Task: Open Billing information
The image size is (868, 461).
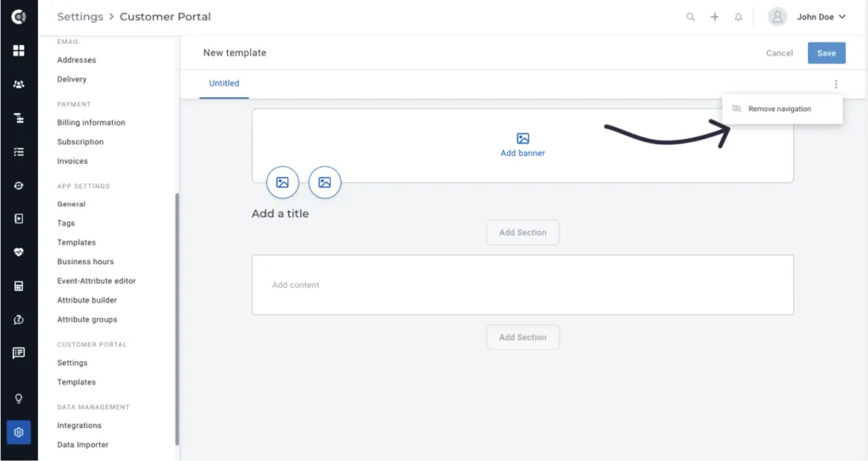Action: [91, 122]
